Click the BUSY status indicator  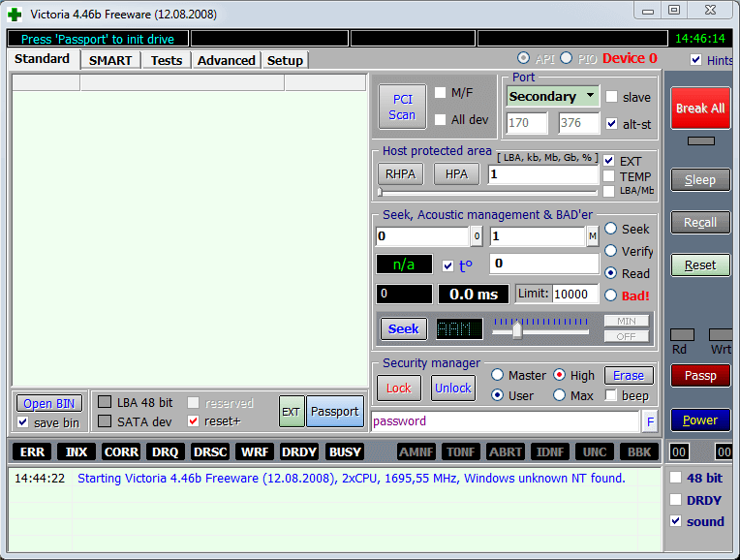click(x=345, y=451)
